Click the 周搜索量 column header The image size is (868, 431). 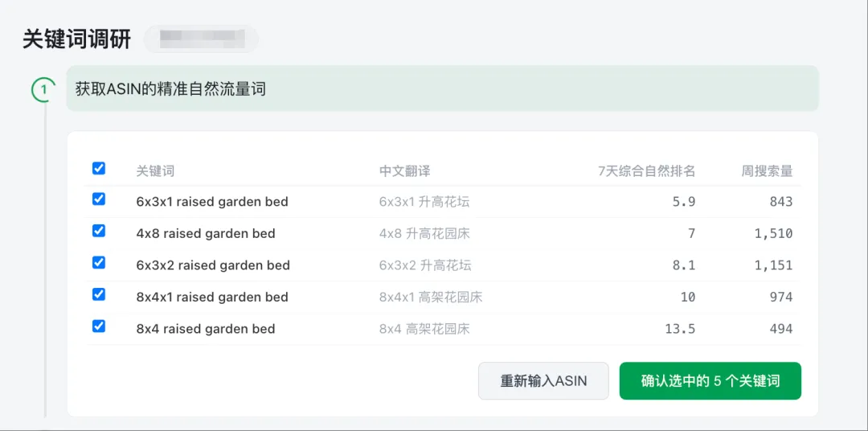coord(767,170)
